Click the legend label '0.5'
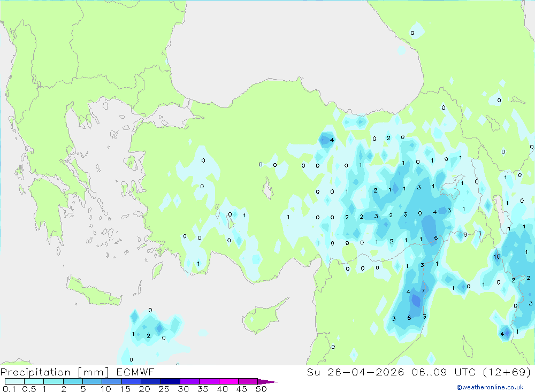 pyautogui.click(x=29, y=389)
